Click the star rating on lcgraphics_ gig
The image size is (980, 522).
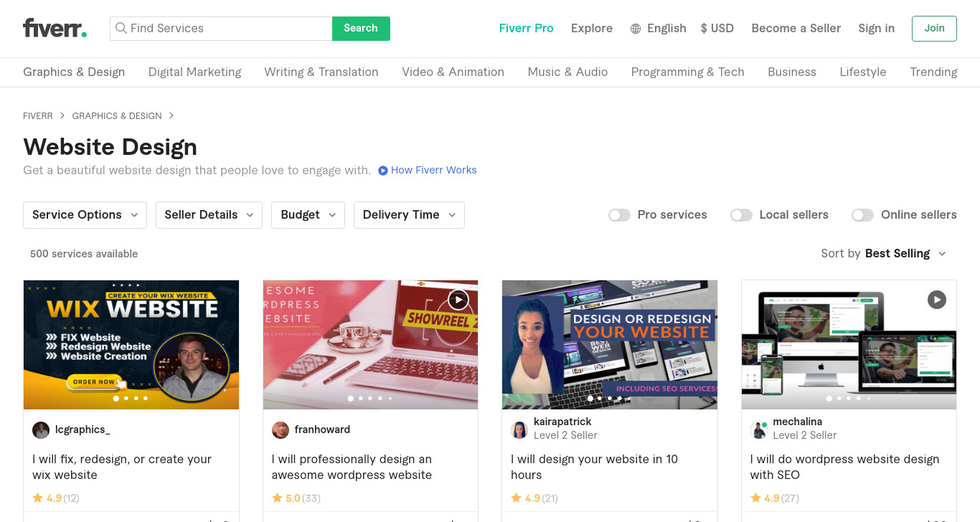[x=56, y=498]
